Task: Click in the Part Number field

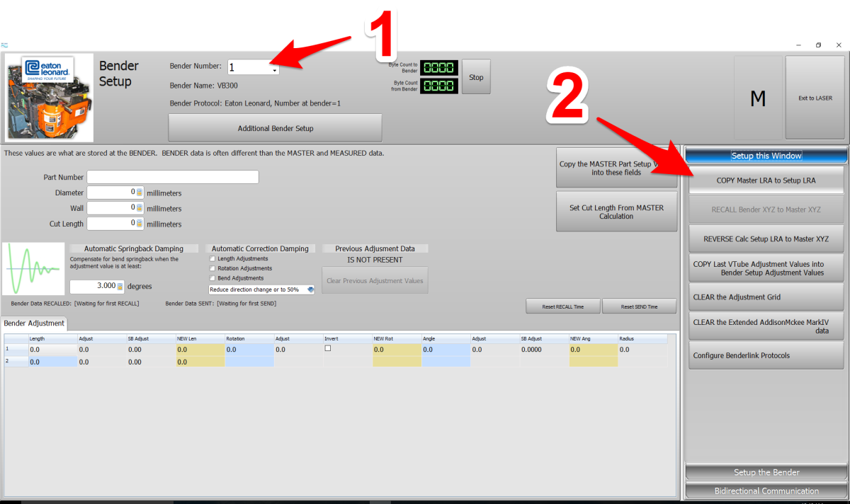Action: click(173, 177)
